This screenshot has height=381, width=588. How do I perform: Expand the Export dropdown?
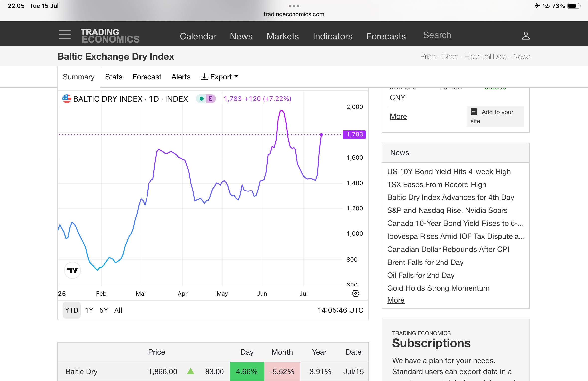pyautogui.click(x=219, y=77)
